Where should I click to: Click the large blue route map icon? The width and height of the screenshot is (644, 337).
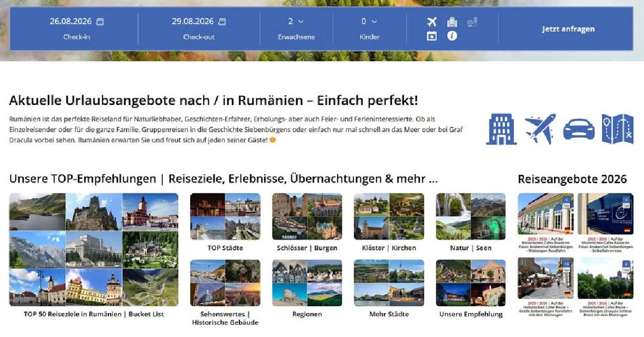pyautogui.click(x=618, y=129)
